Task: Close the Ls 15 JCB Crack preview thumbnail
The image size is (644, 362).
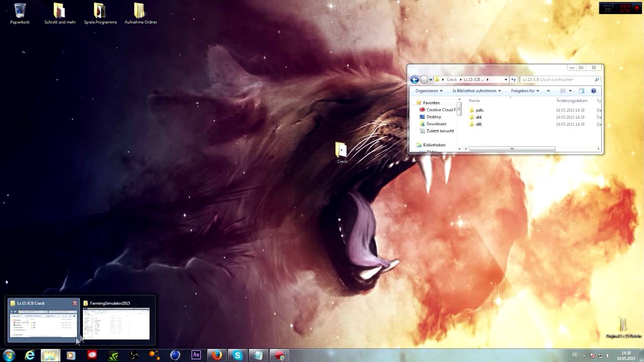Action: click(x=75, y=303)
